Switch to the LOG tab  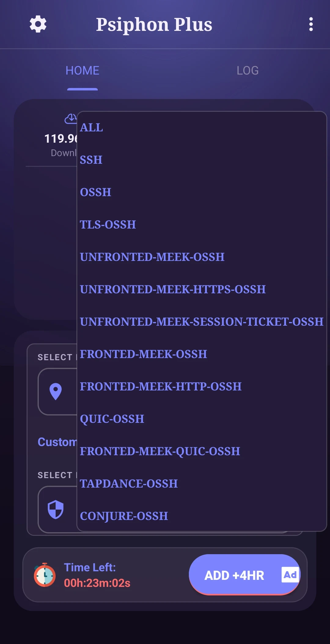coord(248,71)
